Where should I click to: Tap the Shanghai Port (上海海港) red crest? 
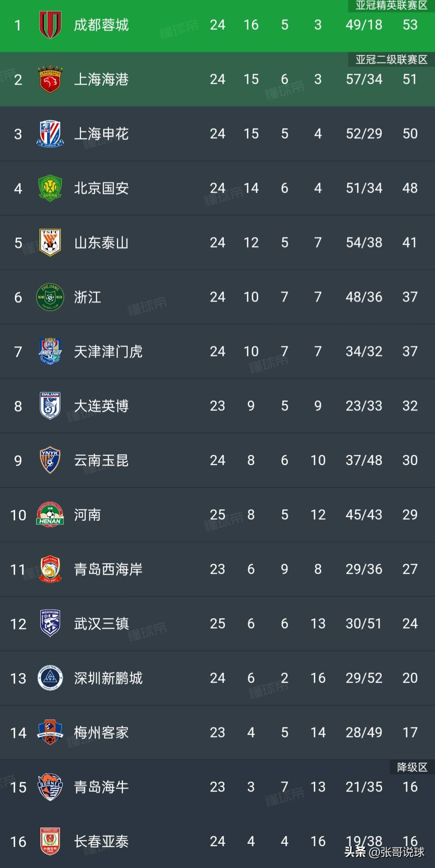[x=50, y=79]
